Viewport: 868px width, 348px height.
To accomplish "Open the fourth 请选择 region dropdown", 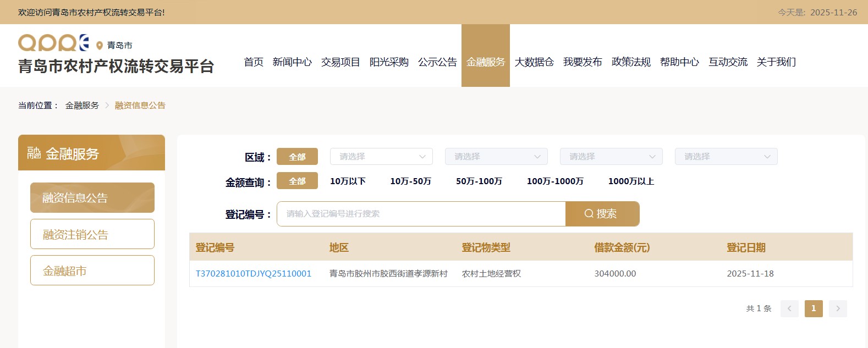I will tap(726, 157).
